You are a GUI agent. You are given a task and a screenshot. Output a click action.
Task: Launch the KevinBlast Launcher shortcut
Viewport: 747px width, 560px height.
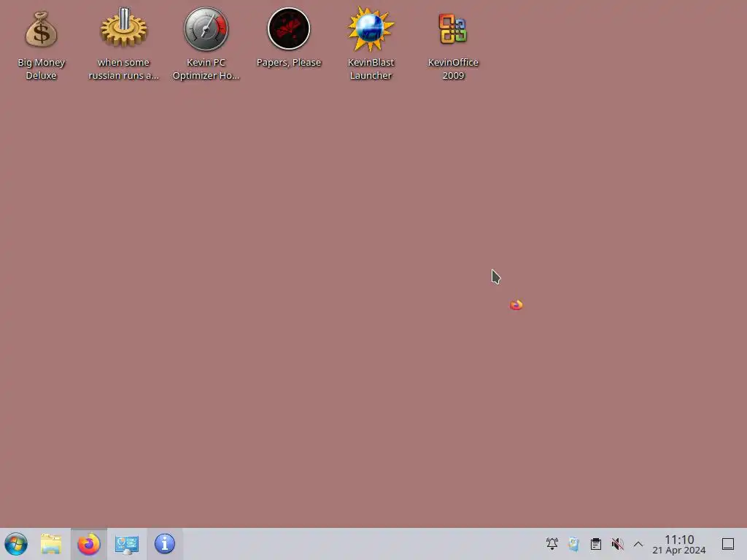pos(371,29)
